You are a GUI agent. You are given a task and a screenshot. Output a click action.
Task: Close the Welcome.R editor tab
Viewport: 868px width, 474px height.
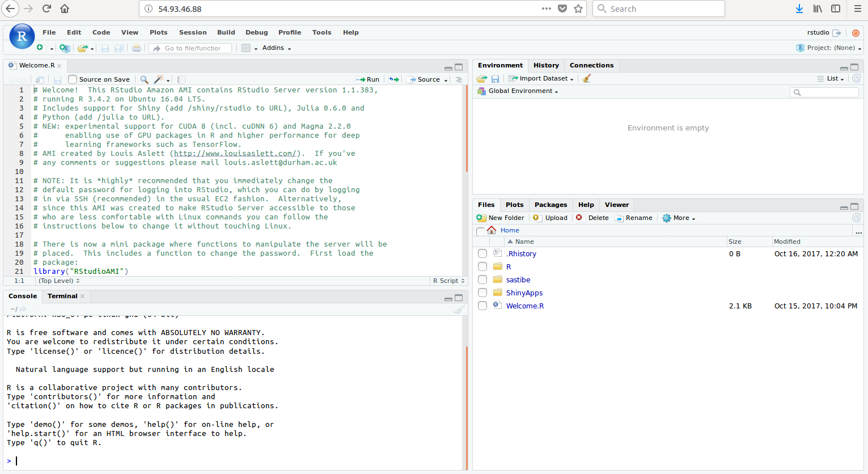(60, 66)
